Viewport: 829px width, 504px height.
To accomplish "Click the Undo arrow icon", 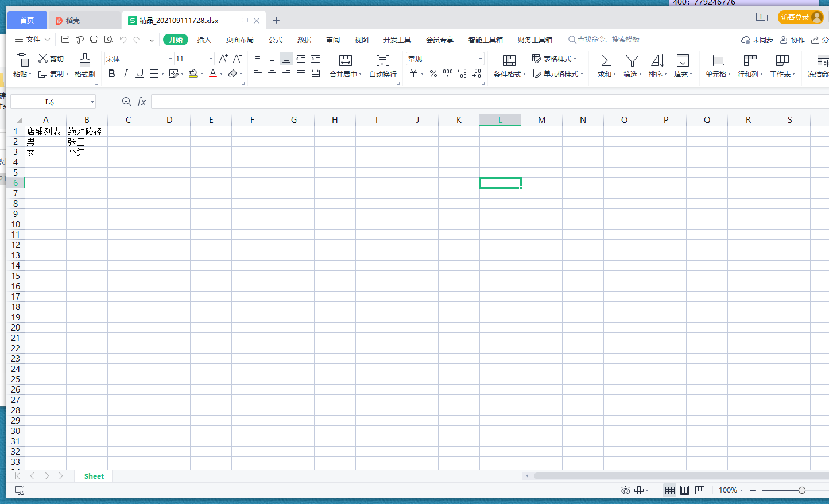I will [x=123, y=40].
